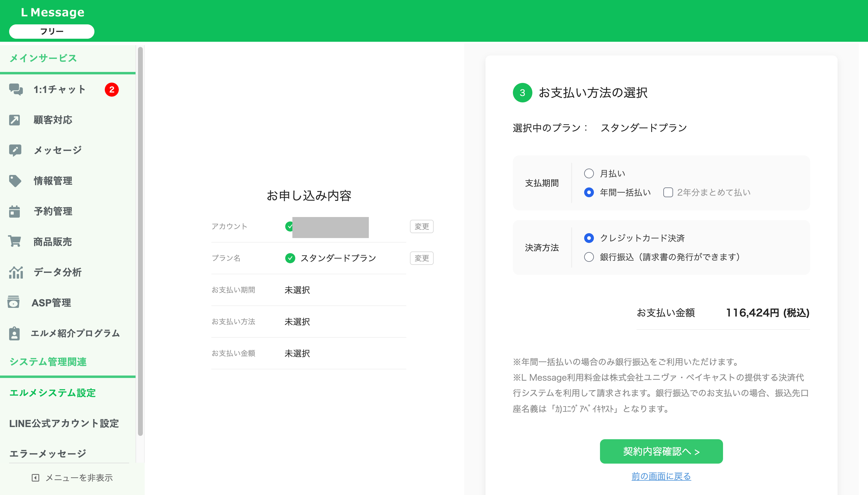
Task: Click the メッセージ pencil bubble icon
Action: [15, 150]
